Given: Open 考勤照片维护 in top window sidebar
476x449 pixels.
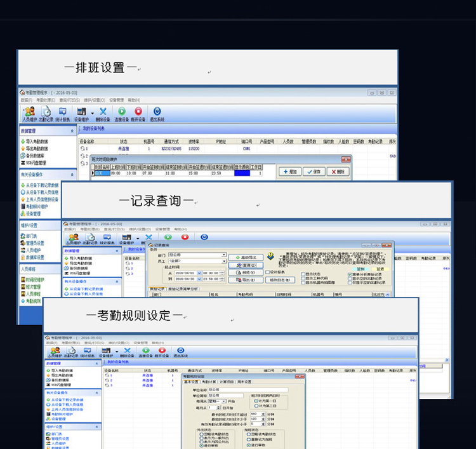Looking at the screenshot, I should pyautogui.click(x=34, y=206).
